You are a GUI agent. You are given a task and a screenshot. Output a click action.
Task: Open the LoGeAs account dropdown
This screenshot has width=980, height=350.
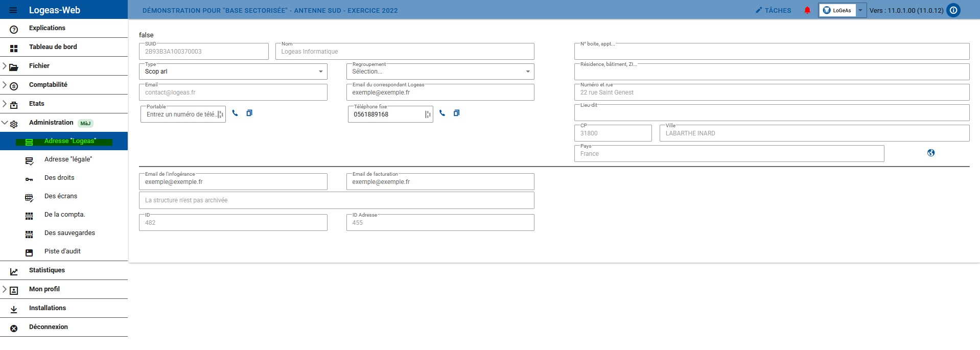click(x=860, y=10)
